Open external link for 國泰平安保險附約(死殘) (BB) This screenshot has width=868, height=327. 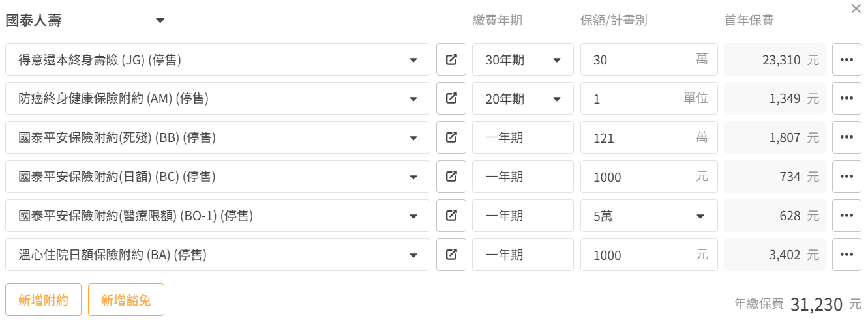coord(451,138)
